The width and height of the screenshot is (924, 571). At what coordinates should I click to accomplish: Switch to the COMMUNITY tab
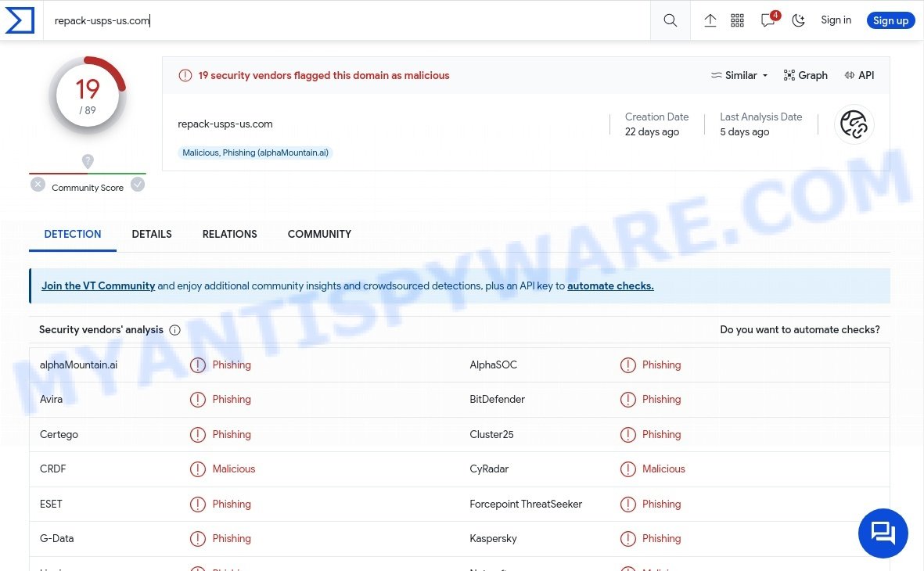click(x=319, y=234)
